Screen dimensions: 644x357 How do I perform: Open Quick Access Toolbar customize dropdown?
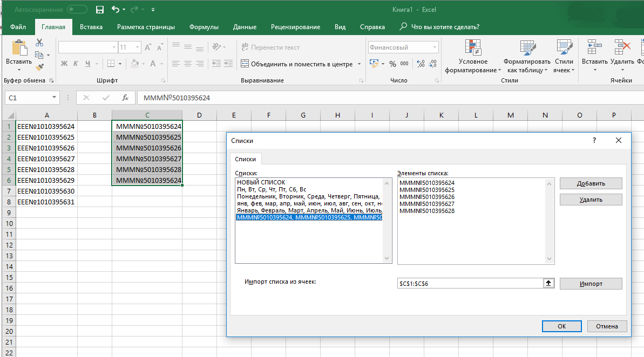tap(153, 10)
